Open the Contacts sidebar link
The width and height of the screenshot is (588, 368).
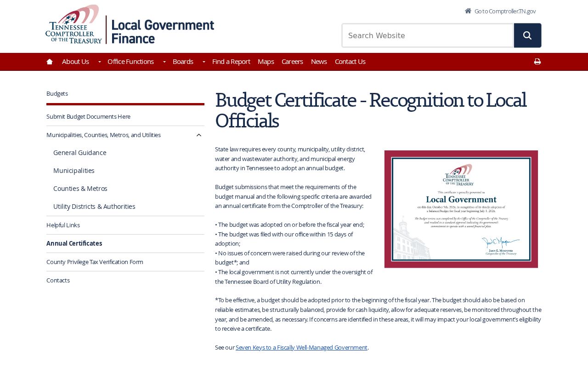[58, 281]
